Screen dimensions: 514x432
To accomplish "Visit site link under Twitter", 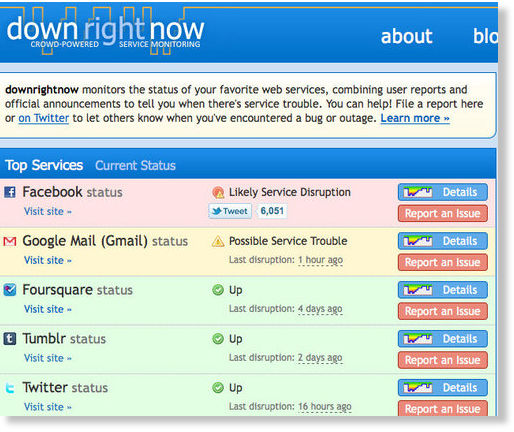I will coord(48,407).
